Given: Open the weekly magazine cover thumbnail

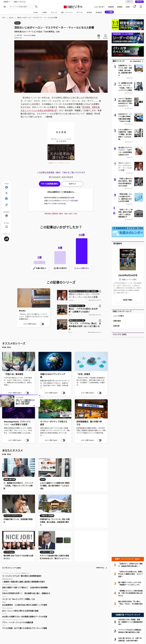Looking at the screenshot, I should tap(128, 260).
